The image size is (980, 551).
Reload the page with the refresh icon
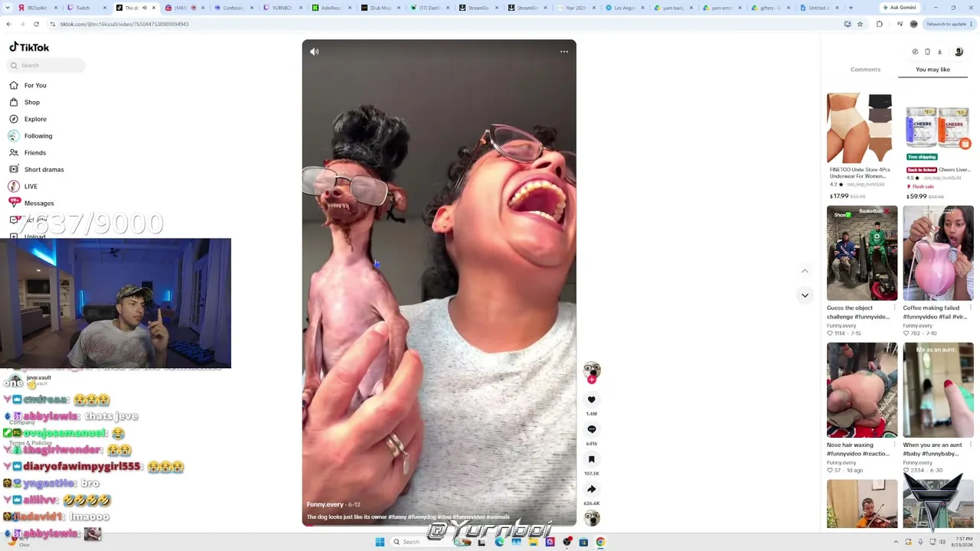click(36, 24)
